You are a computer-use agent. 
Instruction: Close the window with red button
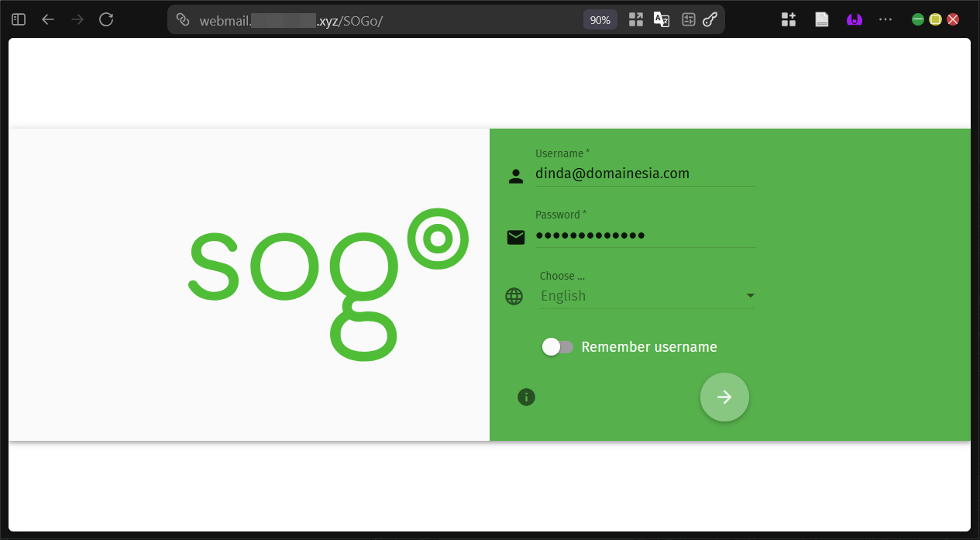click(954, 19)
